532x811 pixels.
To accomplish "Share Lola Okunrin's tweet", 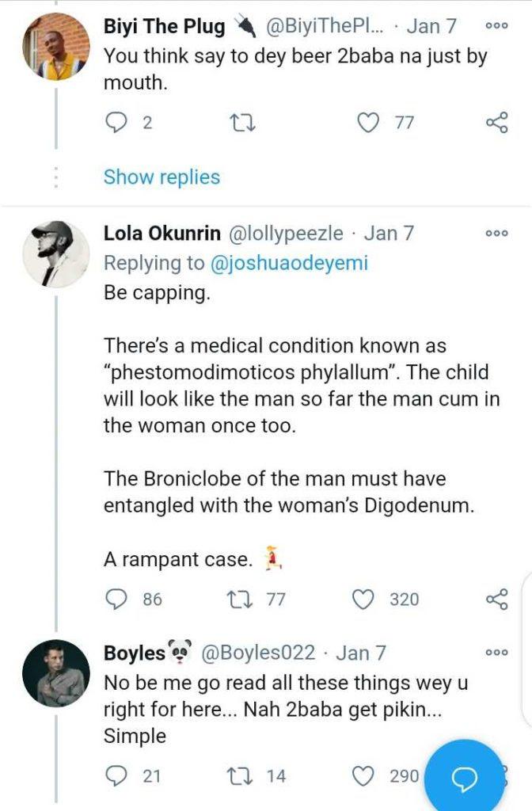I will point(496,600).
